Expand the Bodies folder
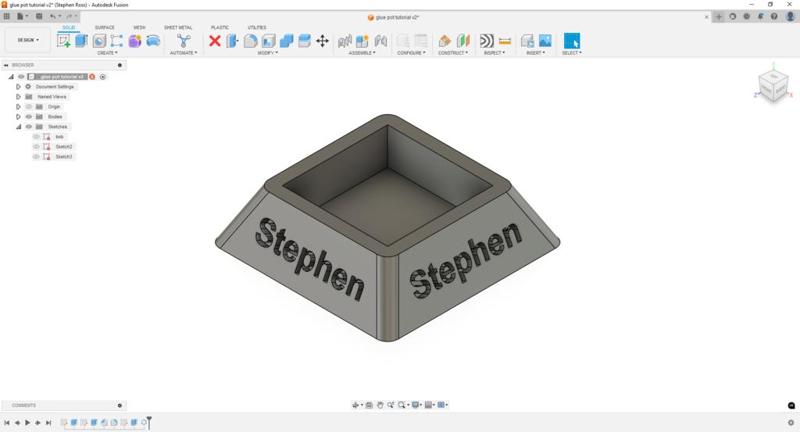The image size is (800, 432). coord(18,117)
